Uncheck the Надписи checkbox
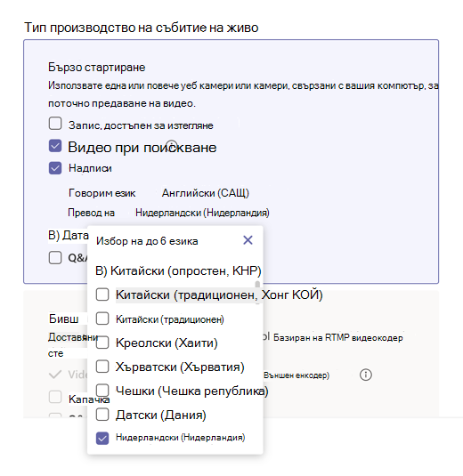This screenshot has width=463, height=476. coord(55,168)
